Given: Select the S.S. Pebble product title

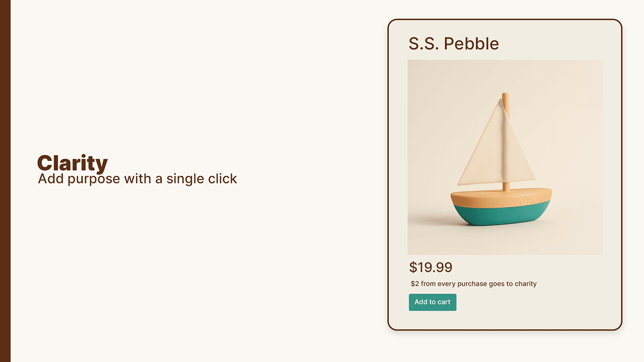Looking at the screenshot, I should pos(454,43).
